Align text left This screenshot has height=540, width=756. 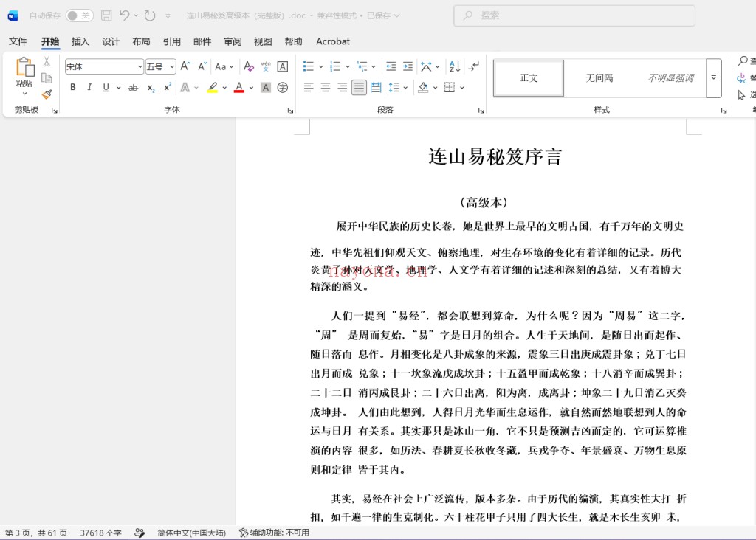point(309,88)
